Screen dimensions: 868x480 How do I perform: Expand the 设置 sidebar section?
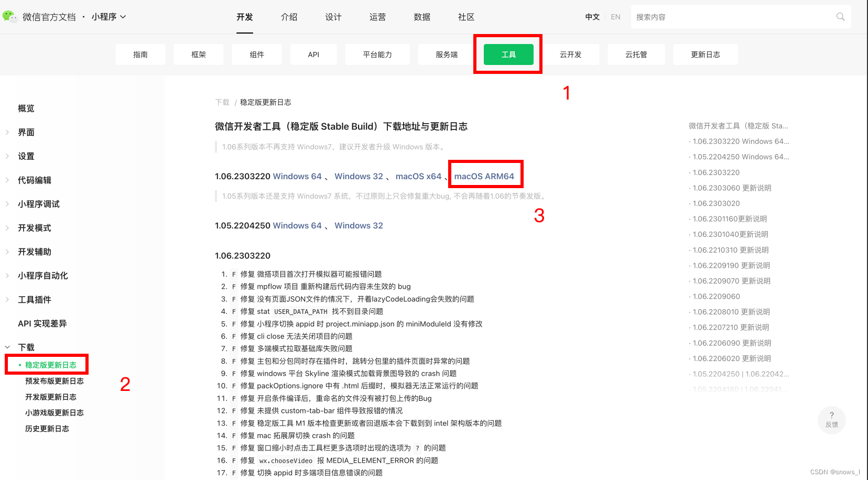(x=7, y=156)
